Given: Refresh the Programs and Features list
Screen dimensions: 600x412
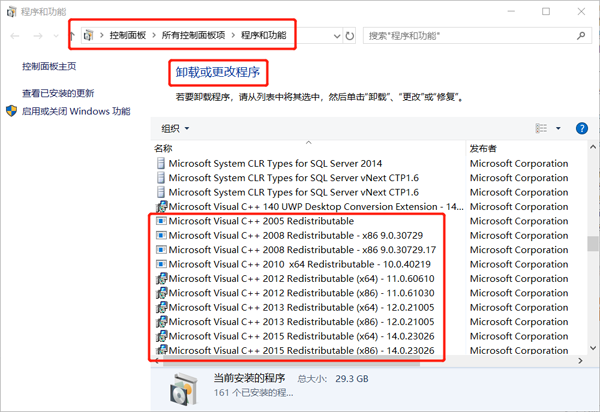Looking at the screenshot, I should 350,36.
